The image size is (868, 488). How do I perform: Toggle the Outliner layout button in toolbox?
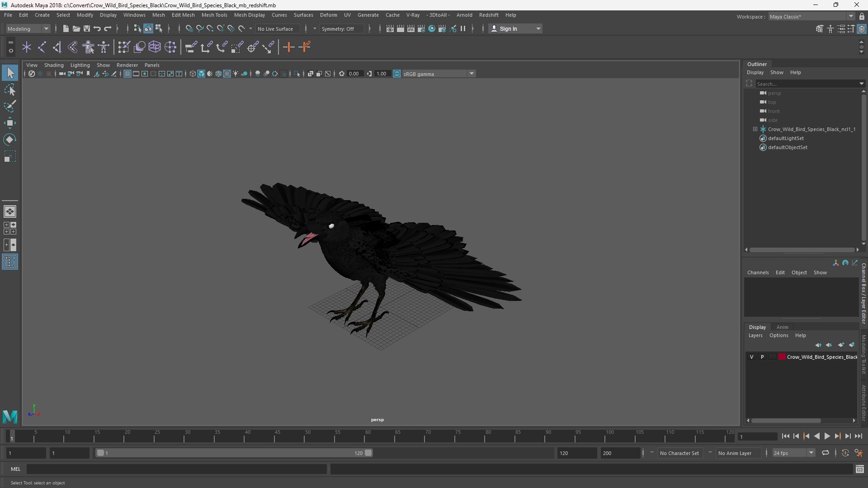pos(10,262)
